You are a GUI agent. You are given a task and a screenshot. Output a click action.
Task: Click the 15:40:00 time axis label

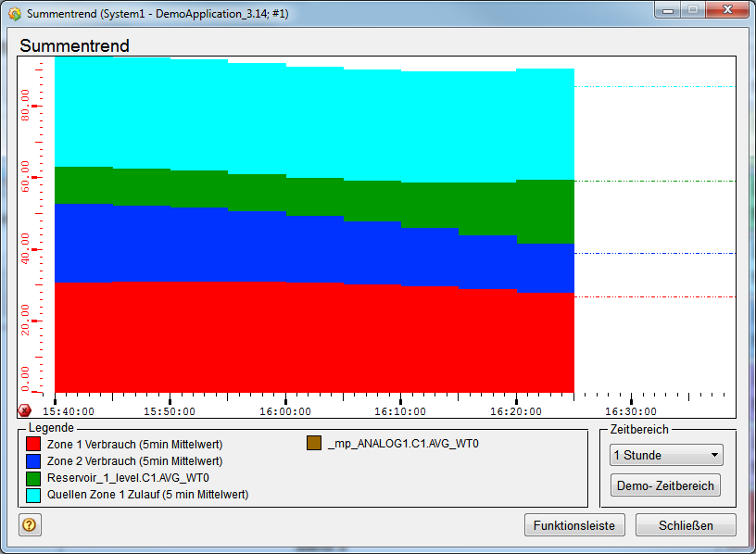pyautogui.click(x=69, y=411)
